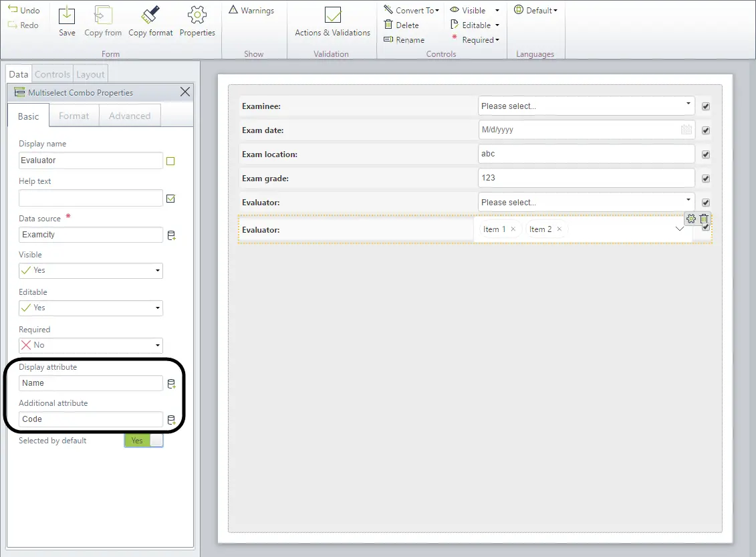Open the Advanced properties tab
The height and width of the screenshot is (557, 756).
point(130,116)
